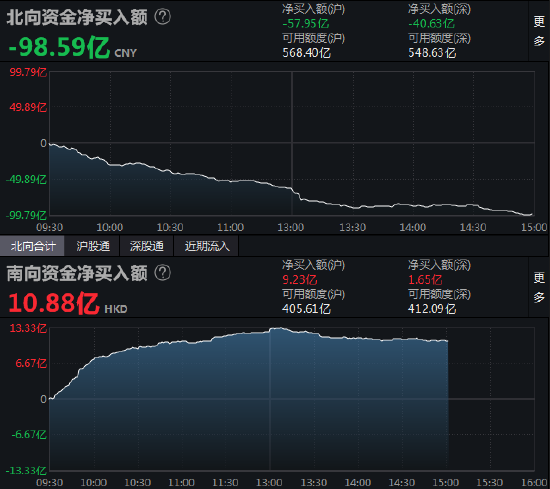Click northbound 净买入额(深) value -40.63亿

click(431, 24)
